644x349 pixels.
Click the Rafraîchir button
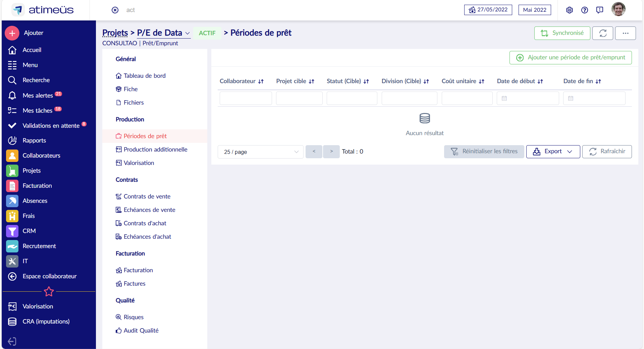point(607,152)
